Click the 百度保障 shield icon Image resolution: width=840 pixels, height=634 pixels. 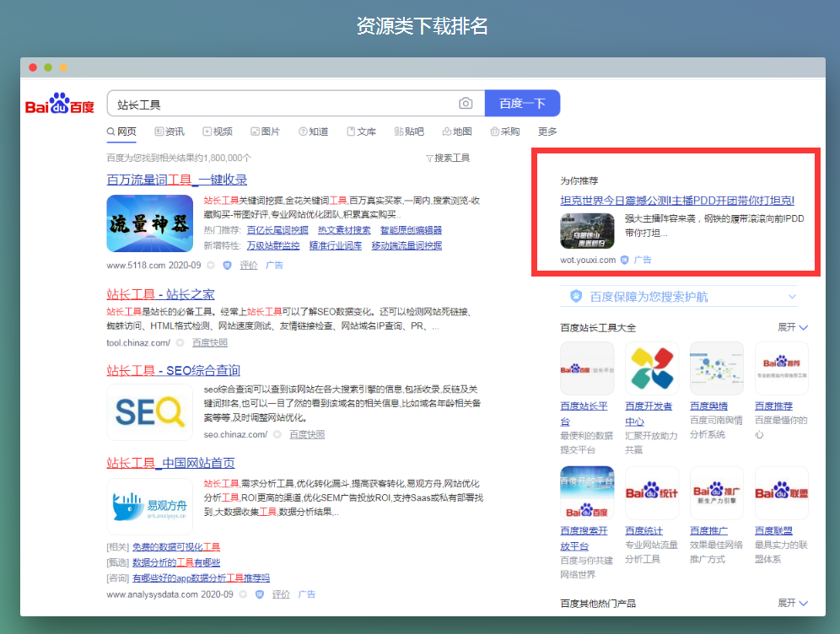pos(576,296)
